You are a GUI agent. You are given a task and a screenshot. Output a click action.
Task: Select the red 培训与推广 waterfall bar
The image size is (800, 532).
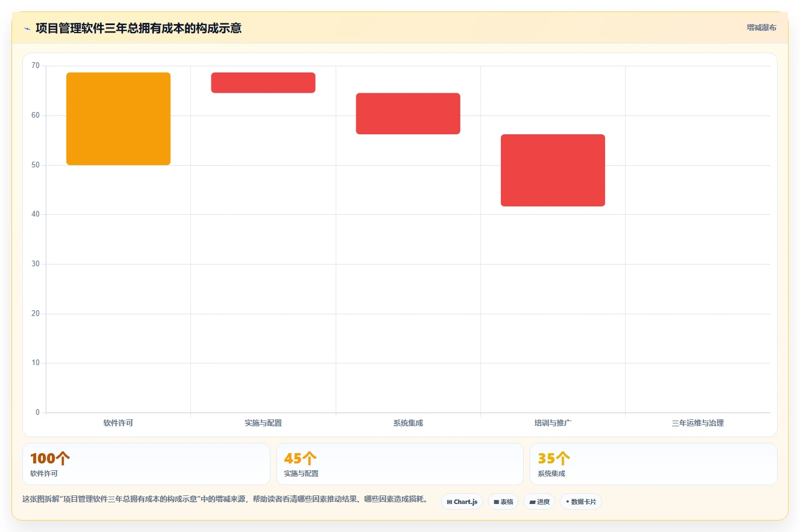[553, 170]
